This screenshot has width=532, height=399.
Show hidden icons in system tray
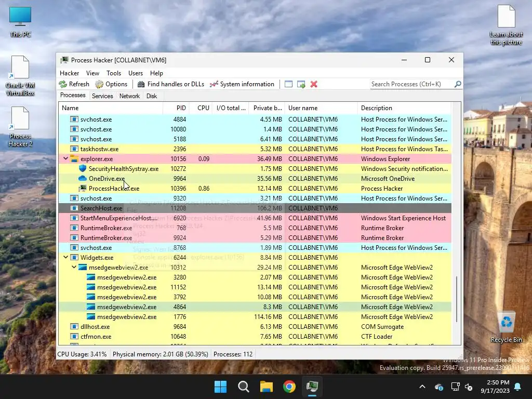[x=422, y=387]
